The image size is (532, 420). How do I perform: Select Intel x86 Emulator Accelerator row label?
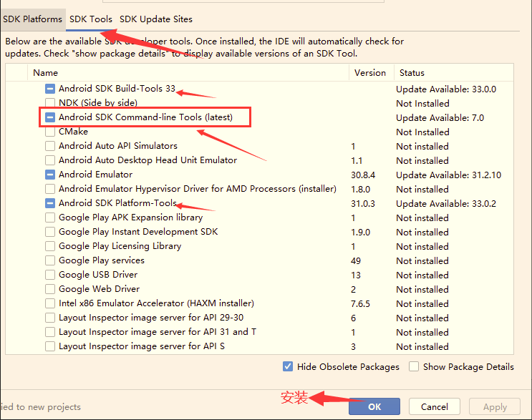(x=156, y=303)
